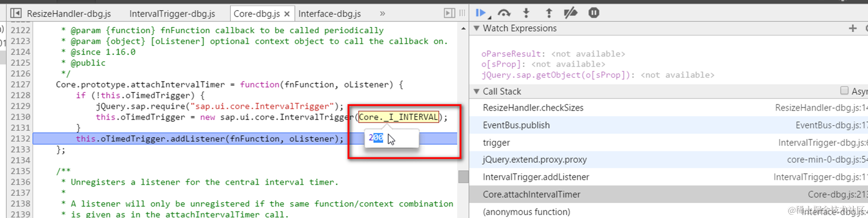This screenshot has width=868, height=218.
Task: Show more open file tabs
Action: click(x=382, y=13)
